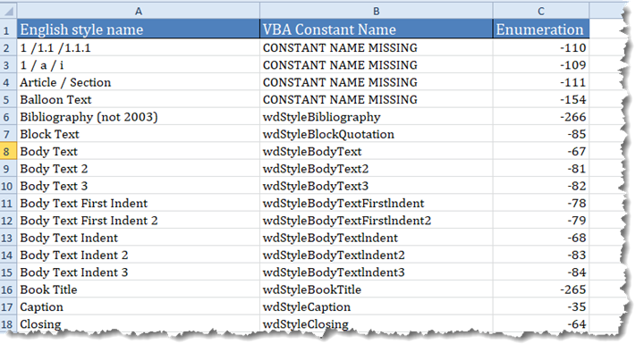Select column A header
Image resolution: width=644 pixels, height=352 pixels.
pyautogui.click(x=139, y=11)
